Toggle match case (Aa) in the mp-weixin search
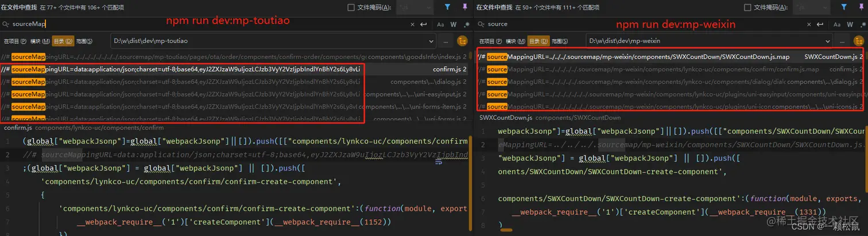Screen dimensions: 868x236 pyautogui.click(x=838, y=25)
